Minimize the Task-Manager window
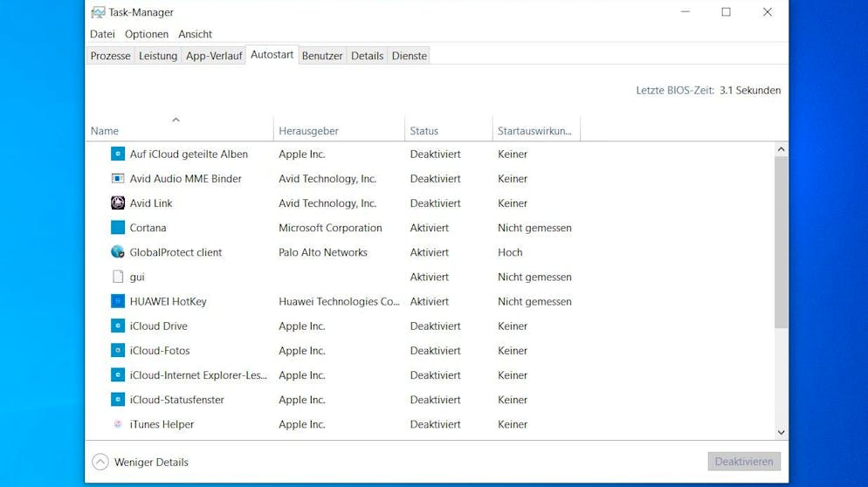The width and height of the screenshot is (868, 487). pos(685,11)
